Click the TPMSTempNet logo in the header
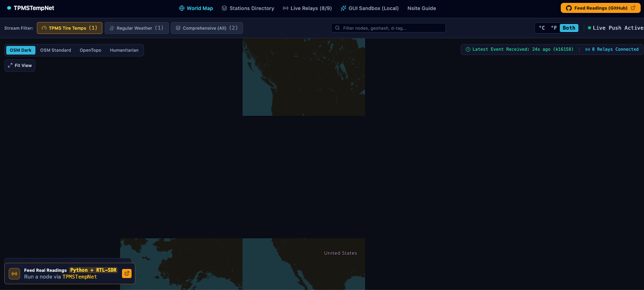Screen dimensions: 644x290 (31, 8)
